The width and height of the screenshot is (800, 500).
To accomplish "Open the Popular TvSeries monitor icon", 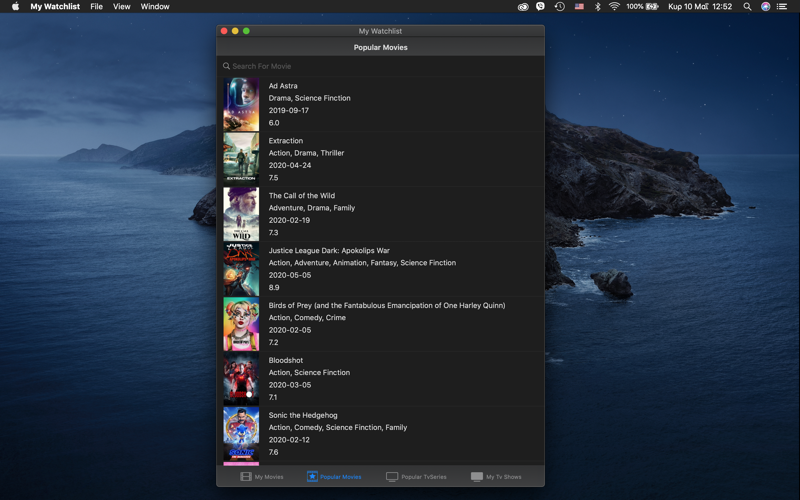I will [392, 477].
